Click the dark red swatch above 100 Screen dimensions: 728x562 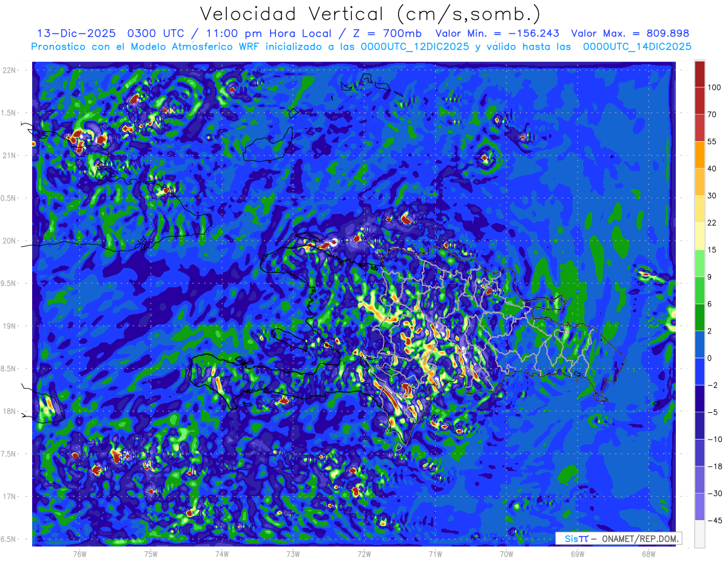tap(699, 74)
